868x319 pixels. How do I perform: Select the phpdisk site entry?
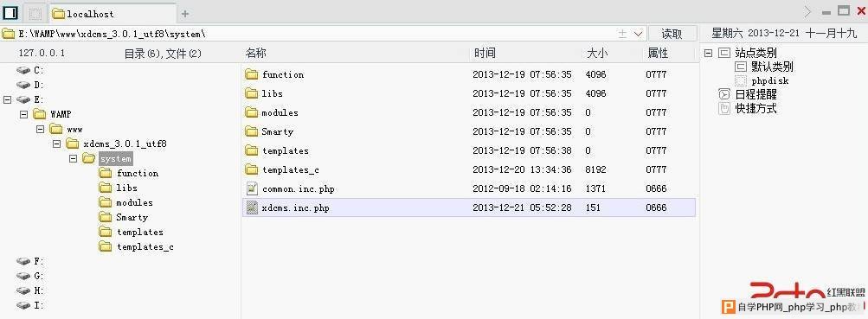point(770,80)
